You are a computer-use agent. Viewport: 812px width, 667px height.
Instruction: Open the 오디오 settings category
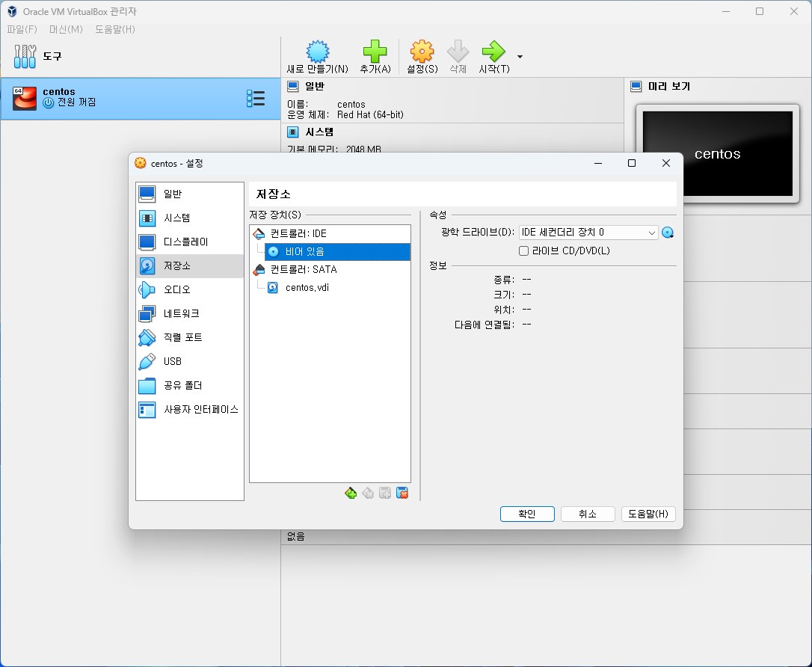[189, 289]
